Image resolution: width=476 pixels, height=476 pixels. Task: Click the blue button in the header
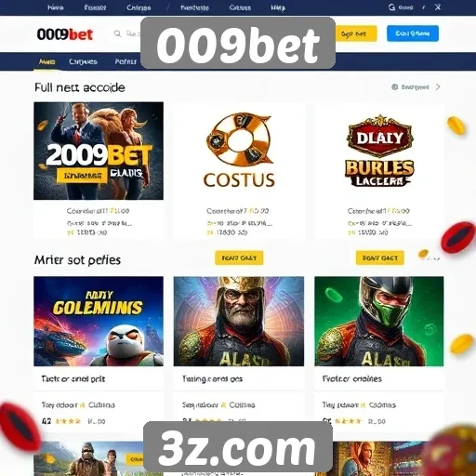[x=413, y=33]
